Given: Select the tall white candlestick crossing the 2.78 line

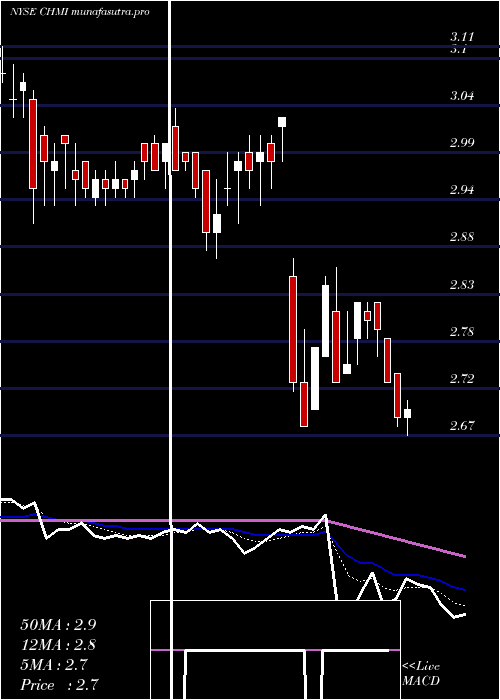Looking at the screenshot, I should click(x=325, y=321).
